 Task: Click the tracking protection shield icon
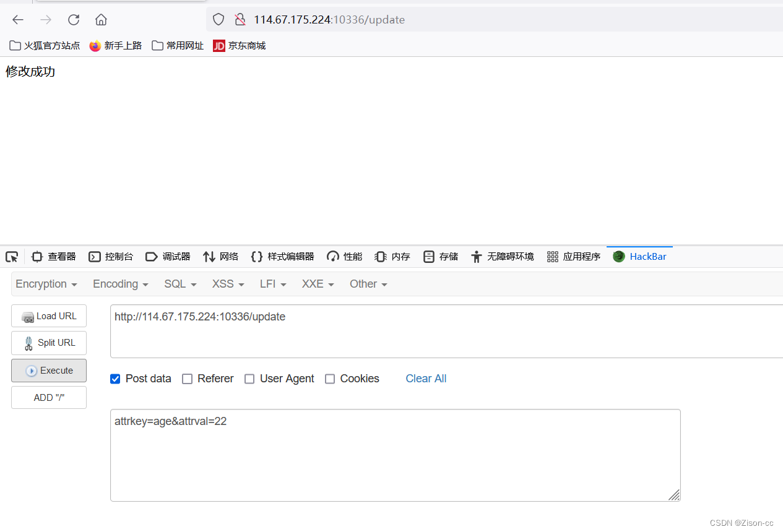218,19
